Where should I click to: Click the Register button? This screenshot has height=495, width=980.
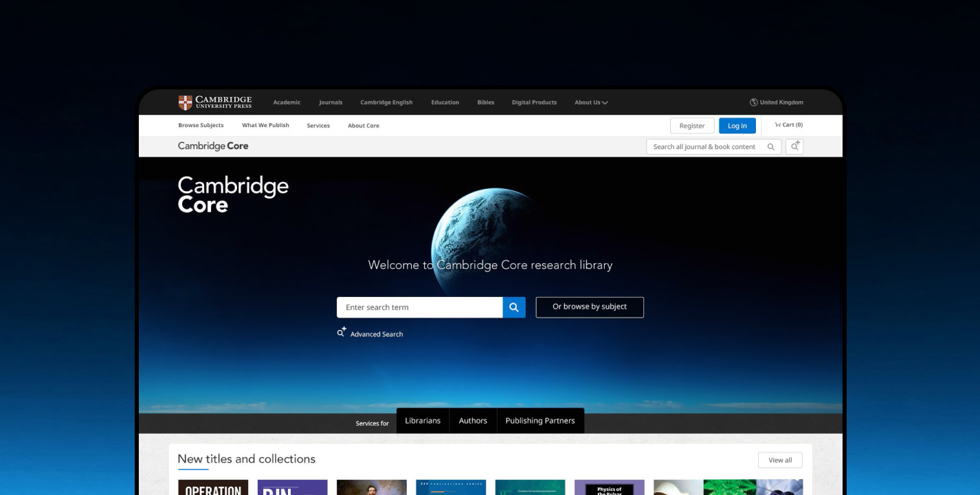(691, 126)
